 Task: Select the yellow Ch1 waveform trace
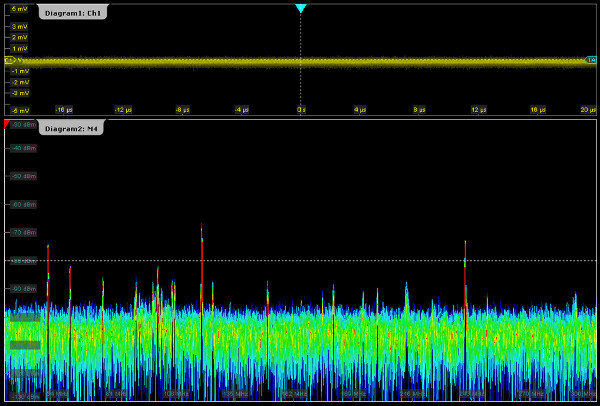point(300,62)
